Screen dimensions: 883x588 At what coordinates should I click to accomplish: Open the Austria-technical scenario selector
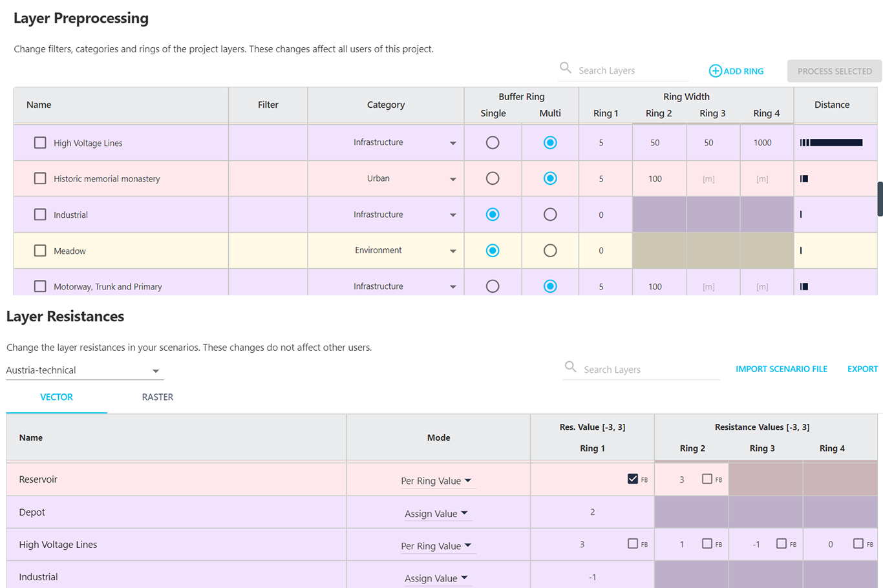coord(155,371)
